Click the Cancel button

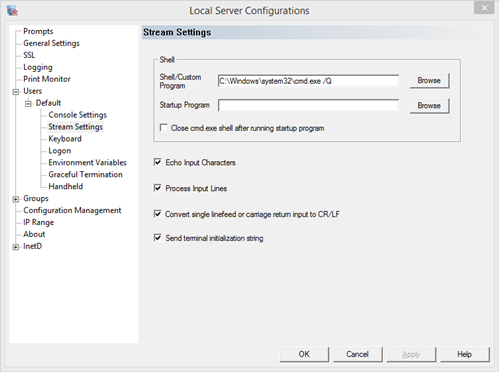tap(358, 354)
